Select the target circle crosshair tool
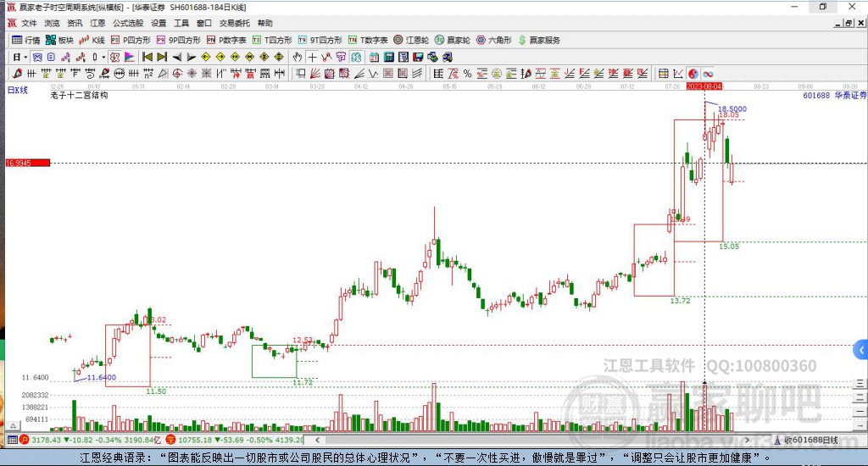 click(177, 73)
